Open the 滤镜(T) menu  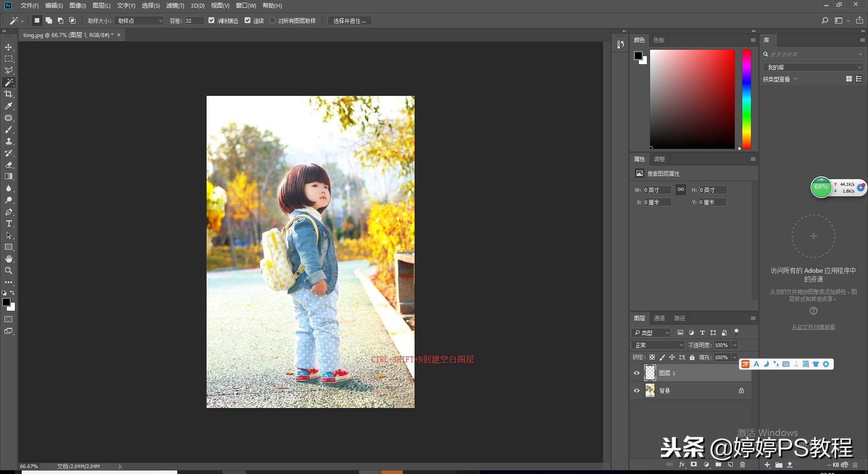tap(175, 5)
